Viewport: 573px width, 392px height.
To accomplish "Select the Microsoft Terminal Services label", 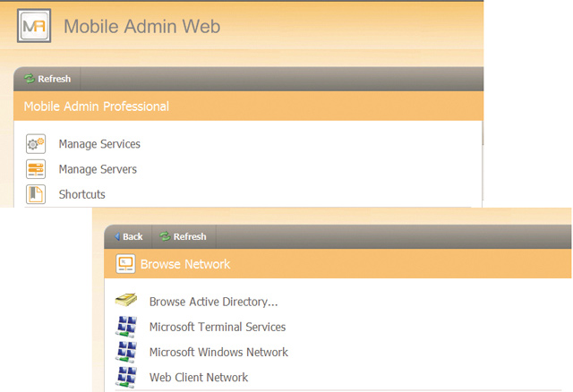I will pos(218,327).
